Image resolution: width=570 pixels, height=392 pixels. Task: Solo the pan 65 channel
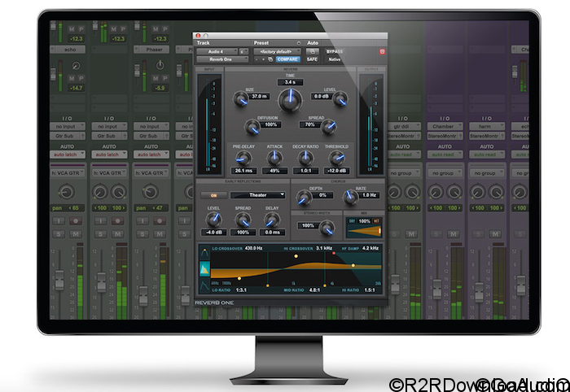pos(59,234)
